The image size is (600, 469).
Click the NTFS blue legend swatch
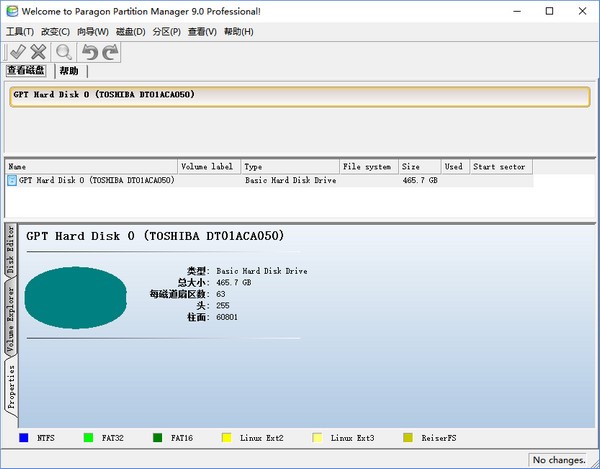[x=24, y=438]
